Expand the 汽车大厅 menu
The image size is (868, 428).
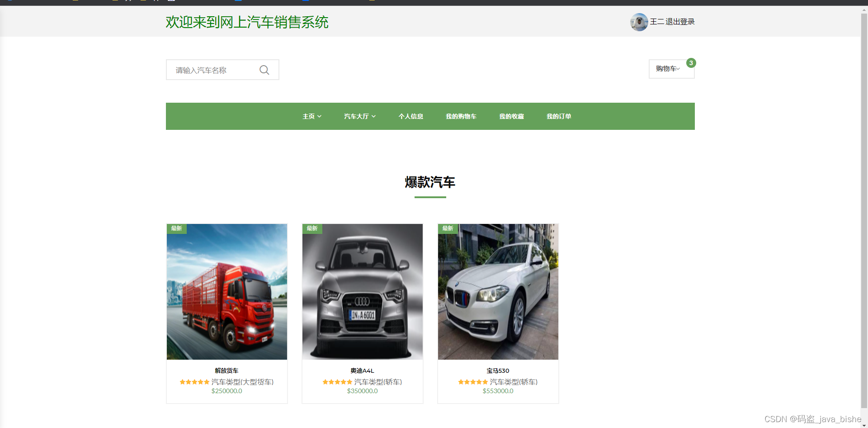pos(360,116)
